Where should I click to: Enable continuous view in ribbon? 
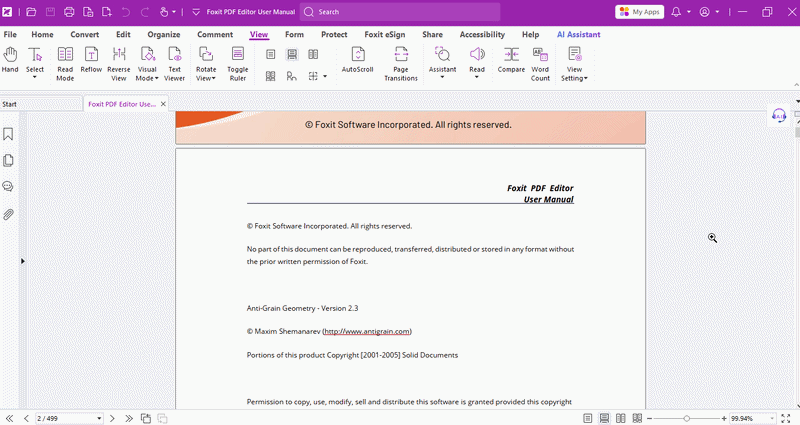point(292,54)
